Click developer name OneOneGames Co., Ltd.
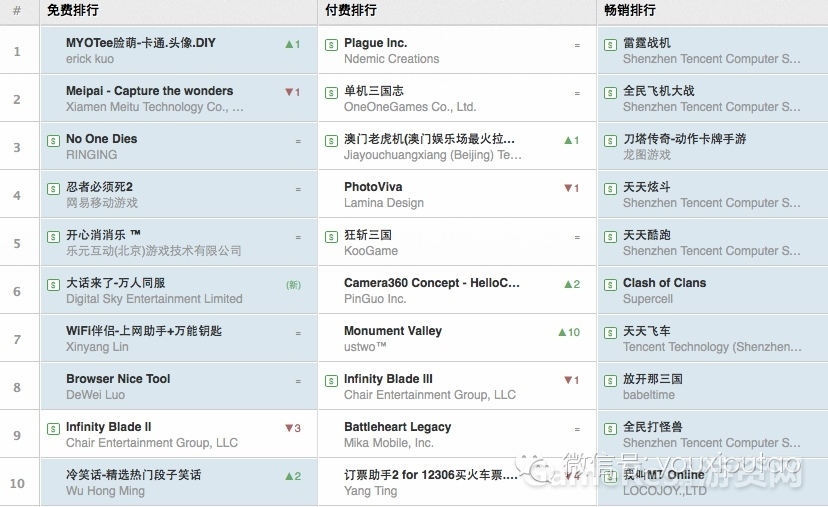This screenshot has height=507, width=828. pos(410,107)
